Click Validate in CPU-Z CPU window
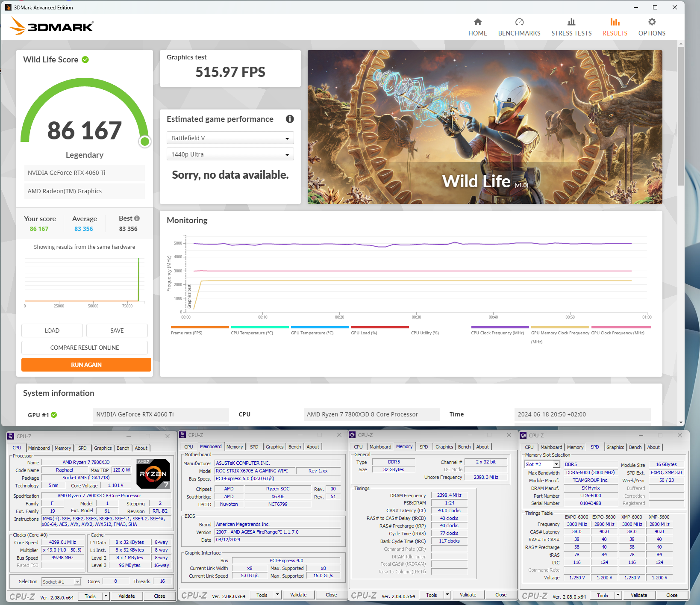The width and height of the screenshot is (700, 605). coord(126,596)
